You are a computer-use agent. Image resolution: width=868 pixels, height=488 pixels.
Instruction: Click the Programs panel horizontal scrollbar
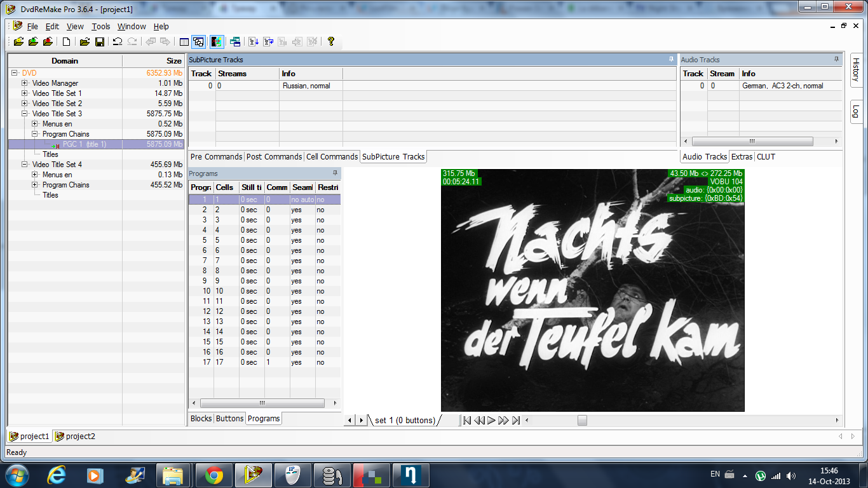coord(261,403)
